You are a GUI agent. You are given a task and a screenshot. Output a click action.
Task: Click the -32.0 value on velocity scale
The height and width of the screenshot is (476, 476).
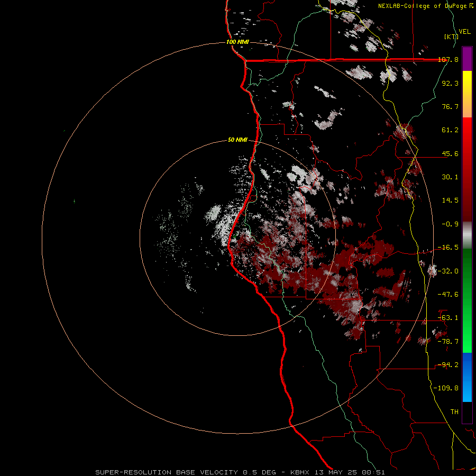448,271
